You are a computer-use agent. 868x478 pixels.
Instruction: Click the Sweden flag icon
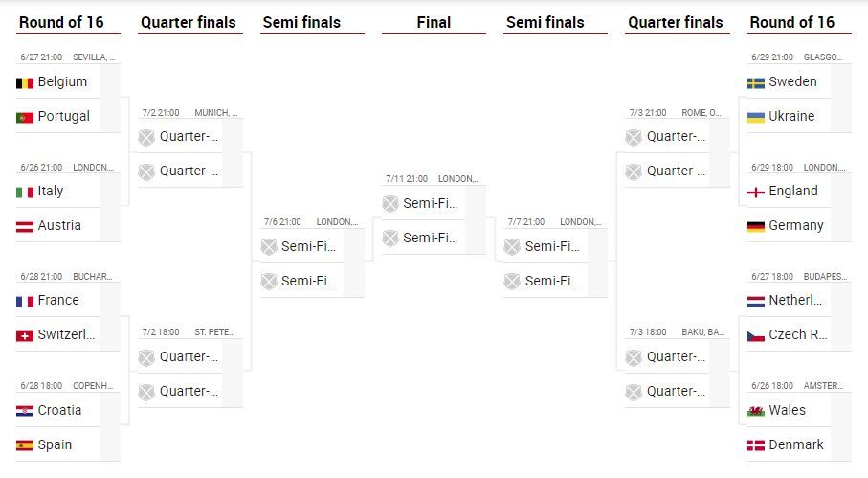[x=756, y=83]
